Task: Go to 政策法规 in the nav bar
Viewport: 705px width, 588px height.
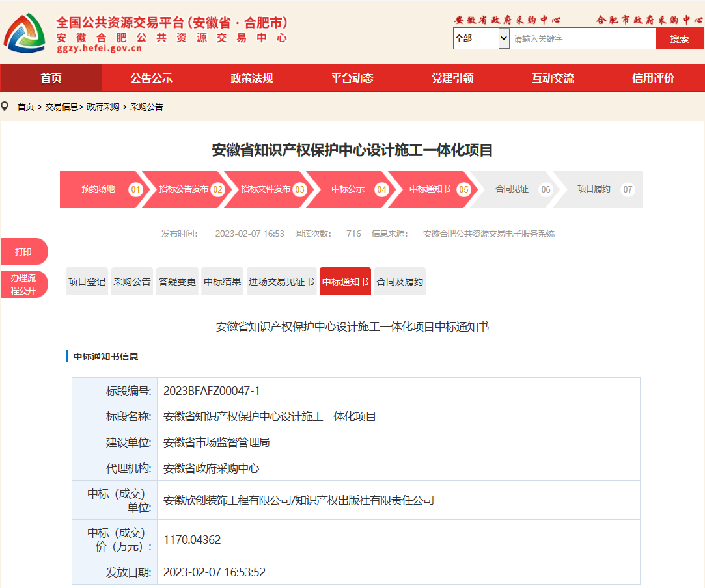Action: (252, 78)
